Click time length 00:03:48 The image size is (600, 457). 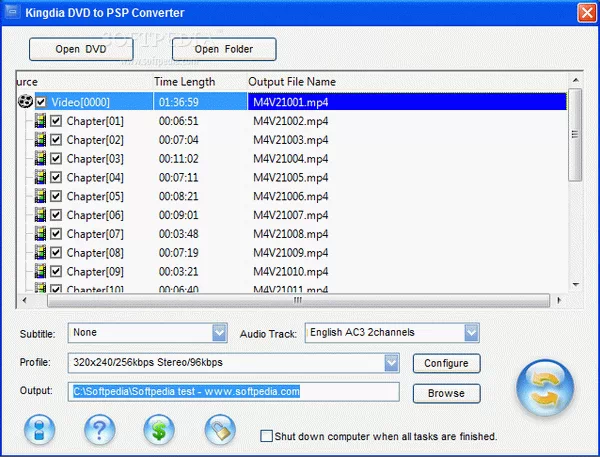coord(179,233)
